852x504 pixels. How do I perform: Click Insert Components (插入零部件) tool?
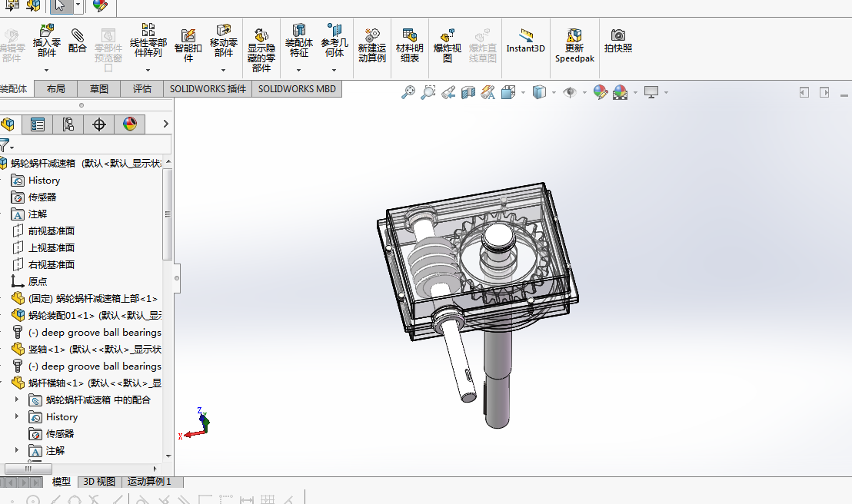tap(47, 41)
